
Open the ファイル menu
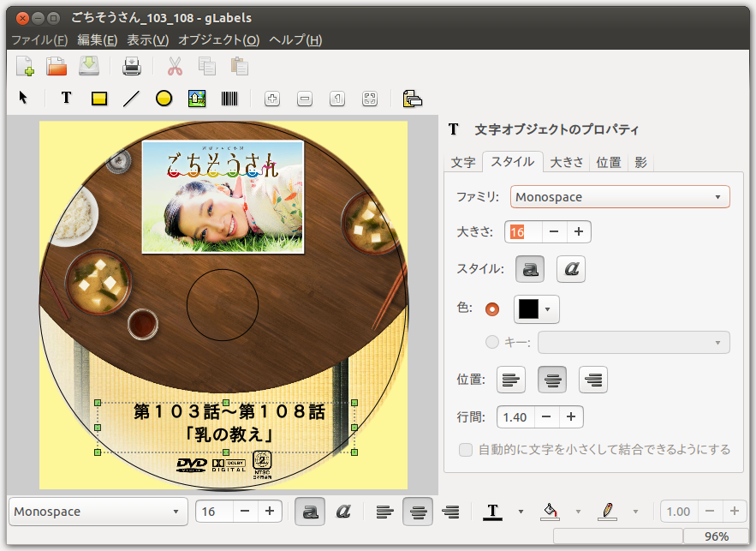(x=39, y=39)
